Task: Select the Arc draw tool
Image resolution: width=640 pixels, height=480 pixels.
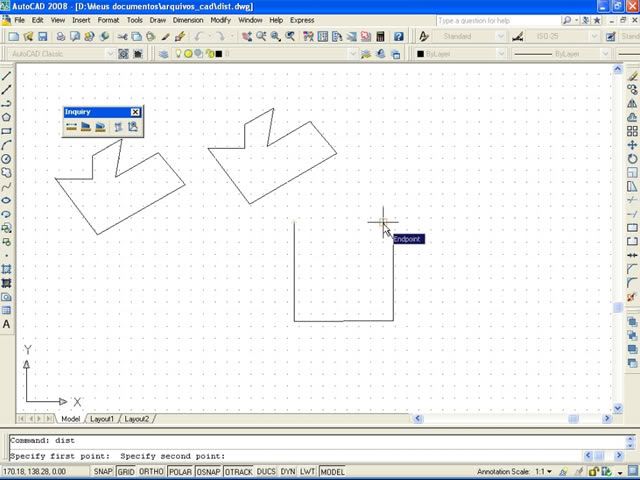Action: point(6,145)
